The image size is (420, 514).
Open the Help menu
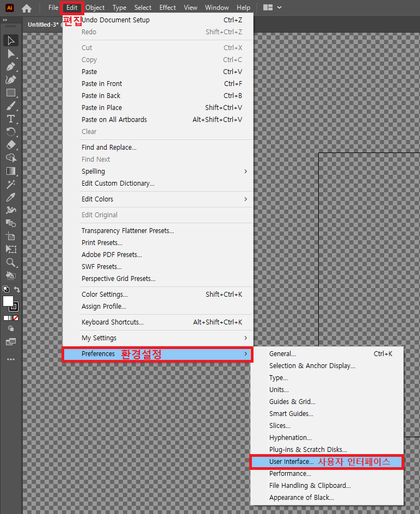pyautogui.click(x=243, y=8)
